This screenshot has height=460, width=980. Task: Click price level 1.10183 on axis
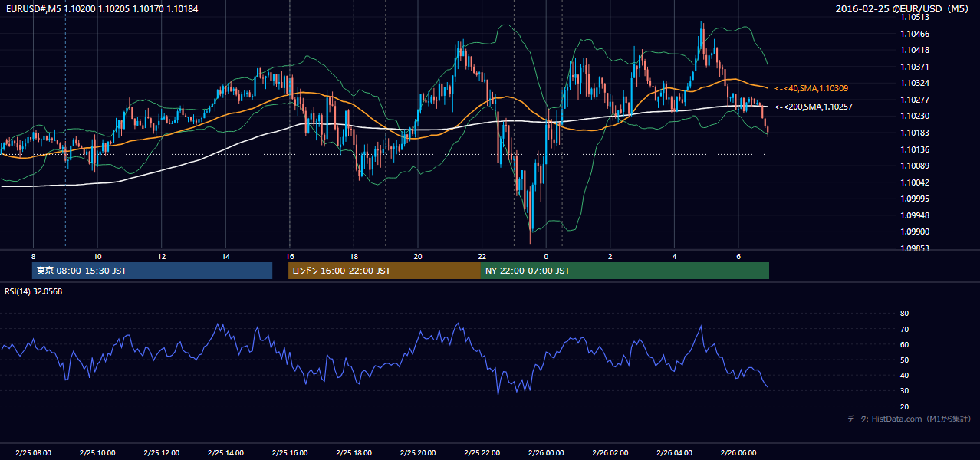coord(915,133)
